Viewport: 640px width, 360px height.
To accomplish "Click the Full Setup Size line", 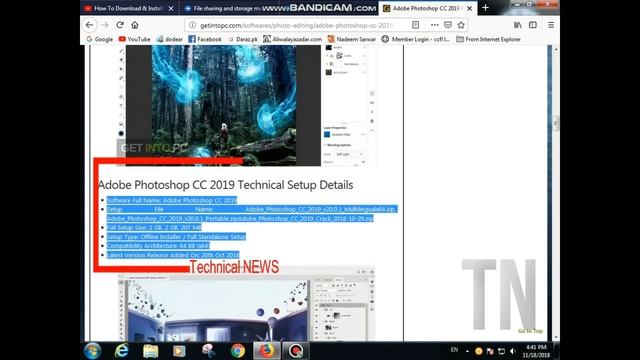I will click(154, 227).
